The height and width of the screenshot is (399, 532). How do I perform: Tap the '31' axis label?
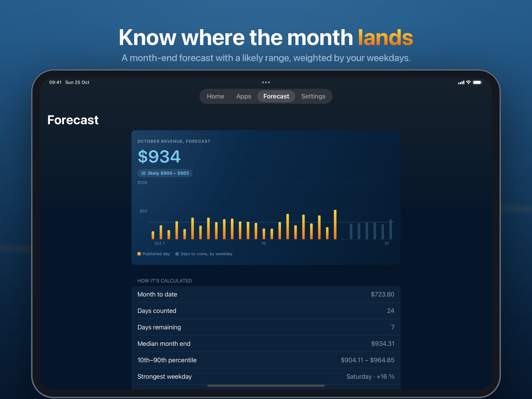(x=386, y=243)
